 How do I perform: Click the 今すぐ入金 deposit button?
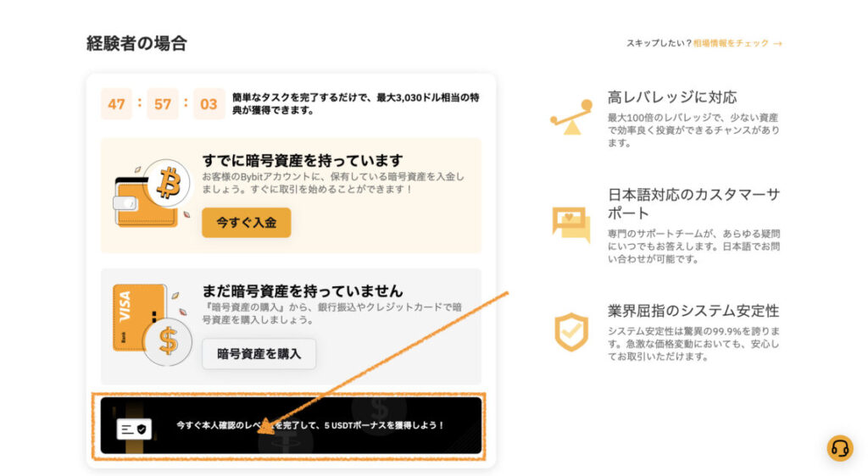click(247, 222)
